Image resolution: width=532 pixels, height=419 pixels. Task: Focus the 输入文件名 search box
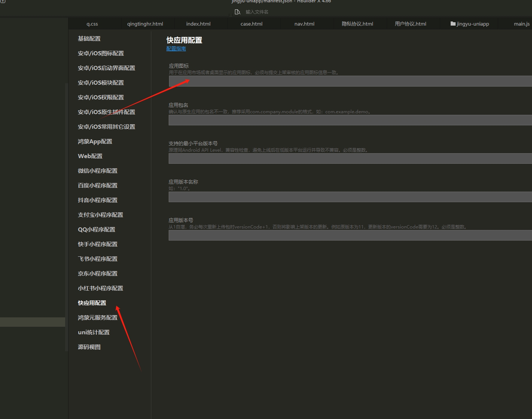(x=257, y=12)
